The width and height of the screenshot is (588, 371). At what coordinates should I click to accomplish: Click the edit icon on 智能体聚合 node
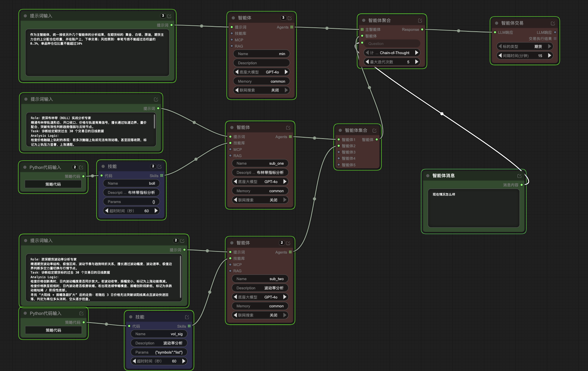point(420,21)
